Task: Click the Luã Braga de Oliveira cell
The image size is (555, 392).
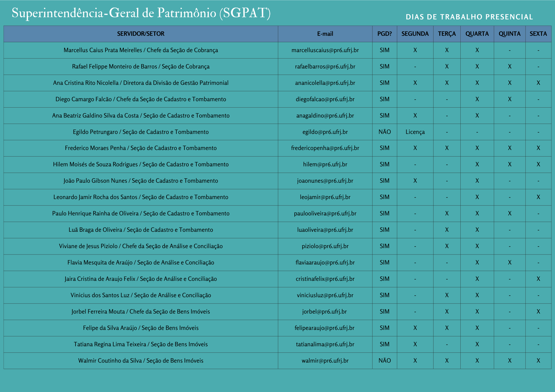Action: [141, 230]
